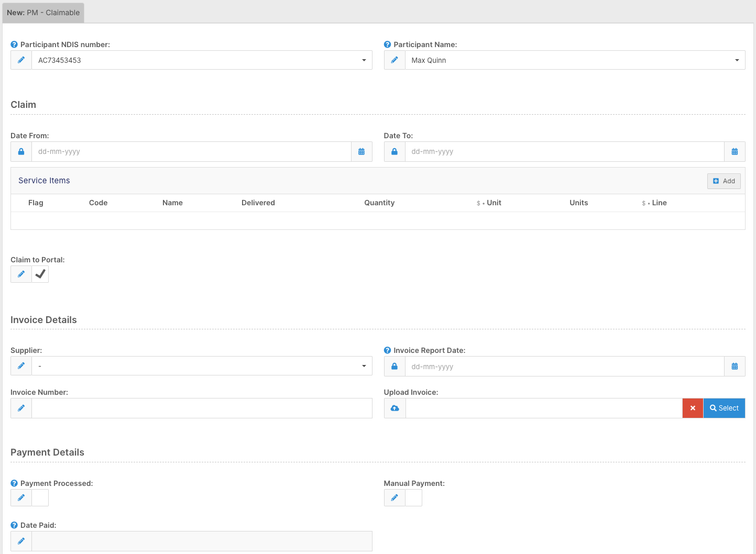Screen dimensions: 756x554
Task: Click the help icon beside Payment Processed
Action: pos(14,483)
